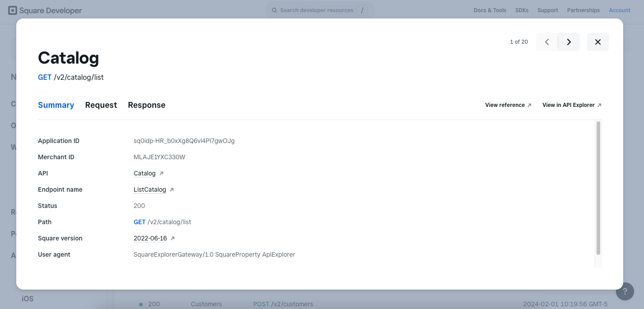Click arrow icon next to View in API Explorer
This screenshot has width=644, height=309.
coord(599,105)
